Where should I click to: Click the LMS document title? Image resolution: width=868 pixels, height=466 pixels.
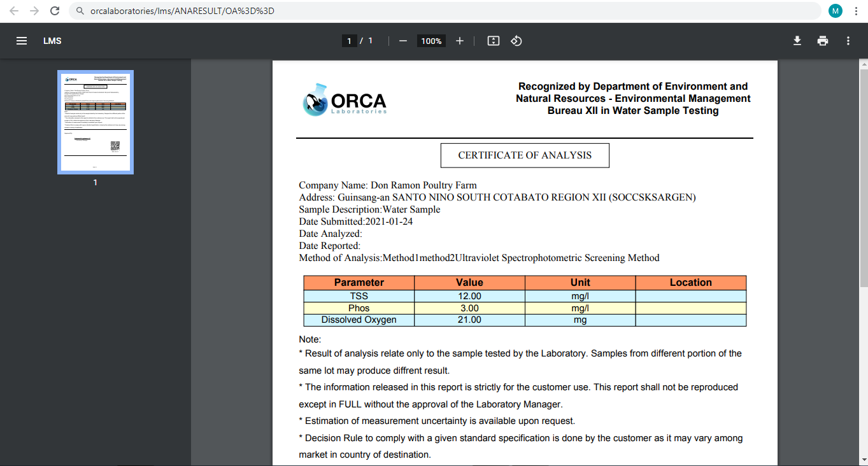(52, 41)
